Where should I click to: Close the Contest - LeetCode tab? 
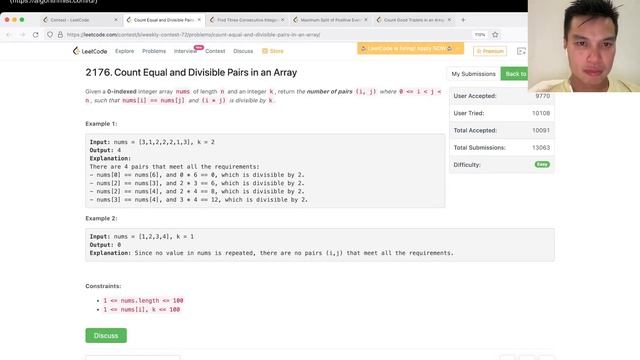(116, 20)
